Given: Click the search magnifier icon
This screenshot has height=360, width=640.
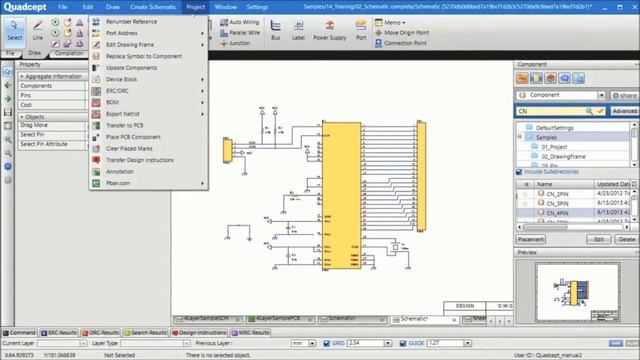Looking at the screenshot, I should coord(589,111).
